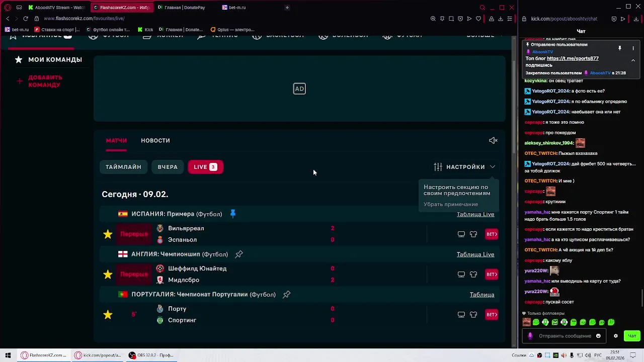Open the t.me/sports877 link in chat
644x362 pixels.
pos(573,58)
